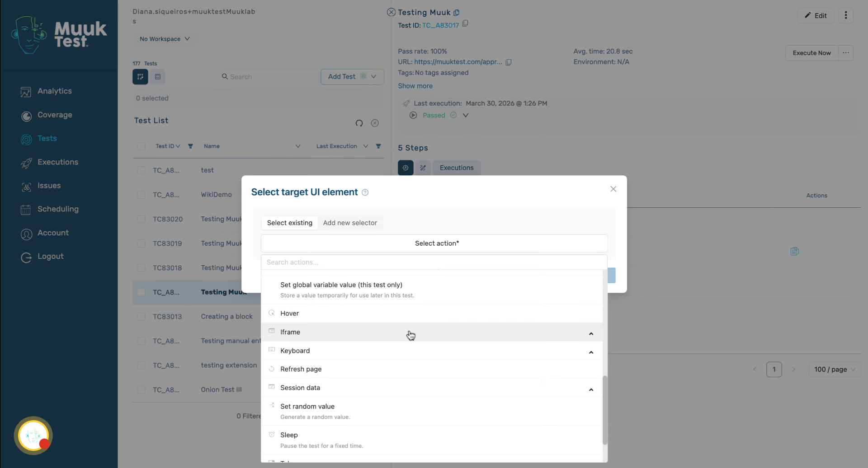Open more options beside Execute Now
868x468 pixels.
(846, 53)
